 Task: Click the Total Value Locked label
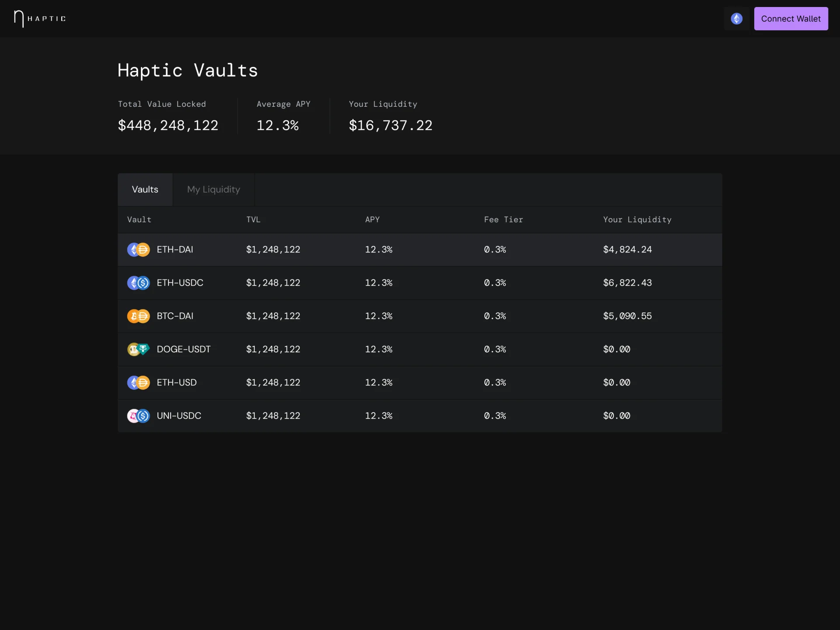162,104
